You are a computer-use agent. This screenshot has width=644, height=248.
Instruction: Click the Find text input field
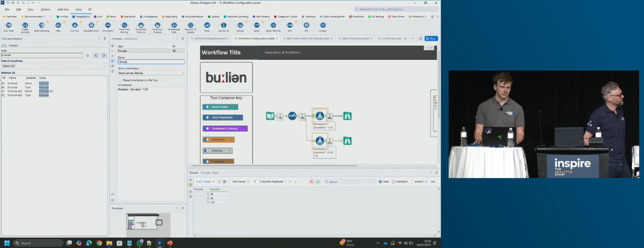point(42,55)
